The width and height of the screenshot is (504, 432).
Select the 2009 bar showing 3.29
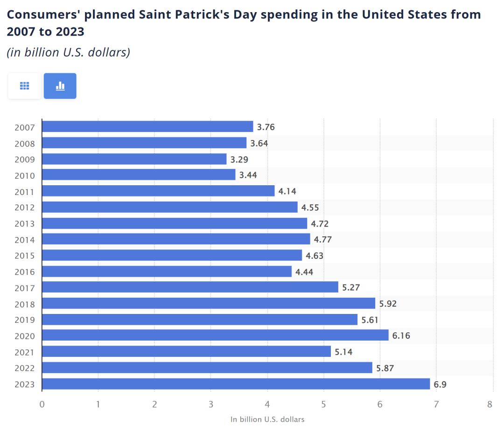tap(134, 159)
